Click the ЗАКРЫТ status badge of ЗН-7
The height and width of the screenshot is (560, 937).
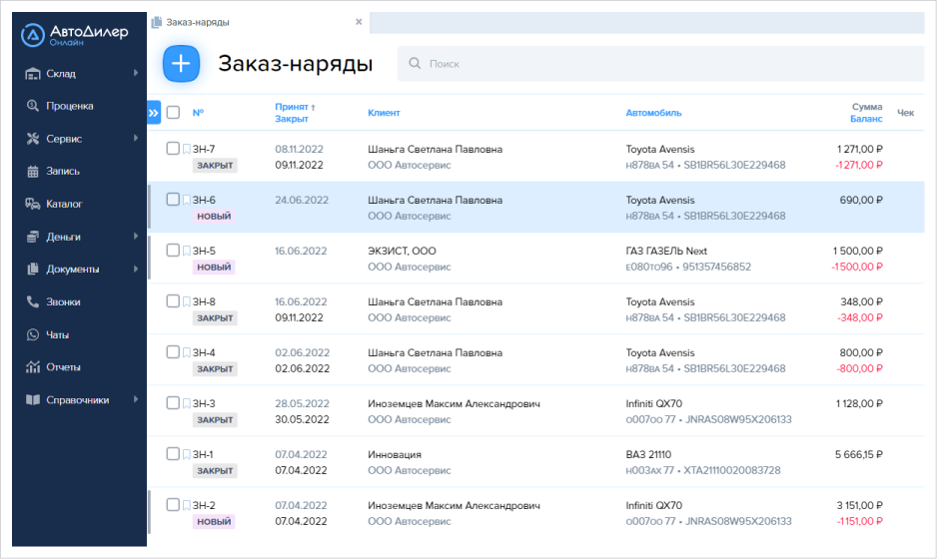point(215,166)
